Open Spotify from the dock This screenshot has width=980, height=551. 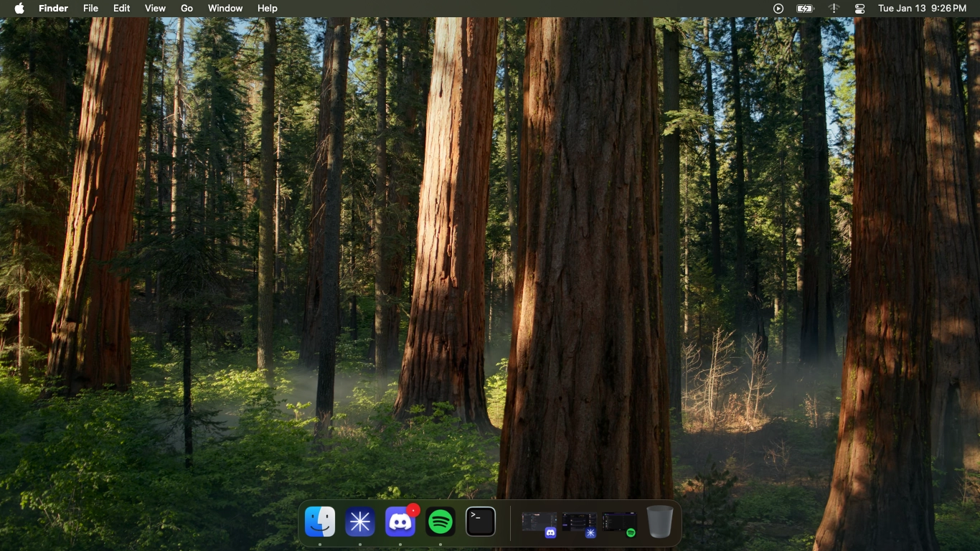tap(440, 522)
